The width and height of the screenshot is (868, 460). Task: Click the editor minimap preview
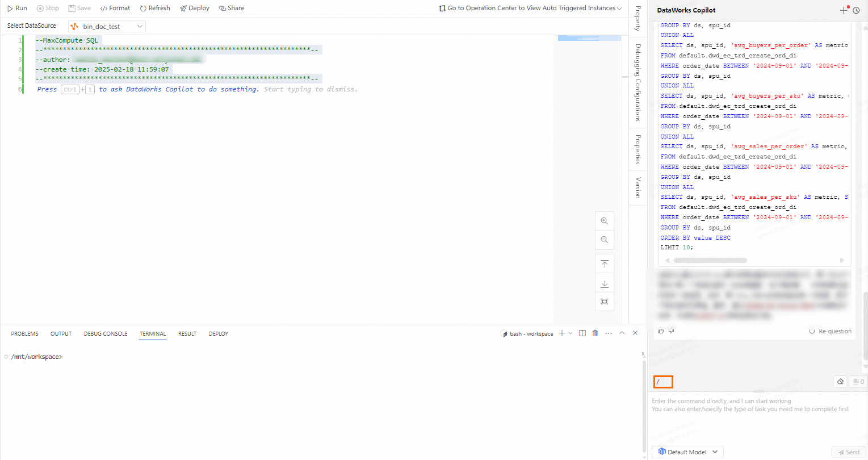(589, 38)
